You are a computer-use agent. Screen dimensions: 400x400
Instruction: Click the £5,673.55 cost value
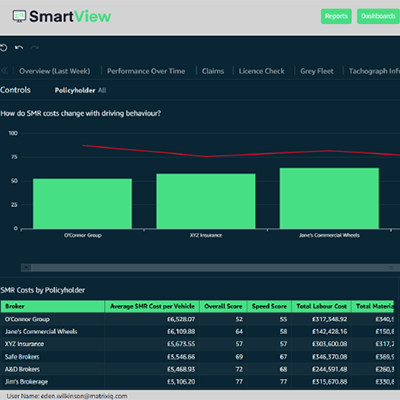(181, 344)
